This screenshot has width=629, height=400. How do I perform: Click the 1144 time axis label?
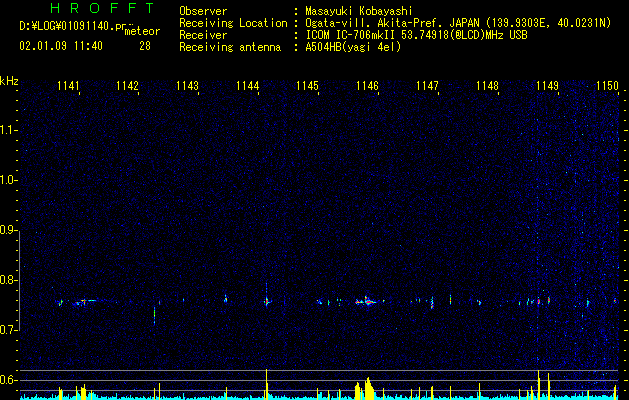(x=248, y=86)
